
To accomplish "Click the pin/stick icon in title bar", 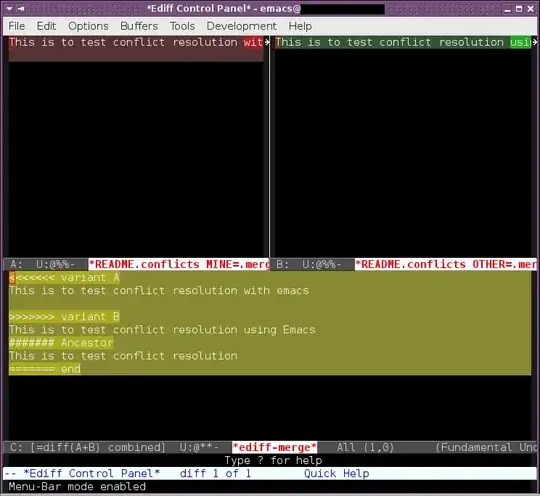I will click(21, 9).
